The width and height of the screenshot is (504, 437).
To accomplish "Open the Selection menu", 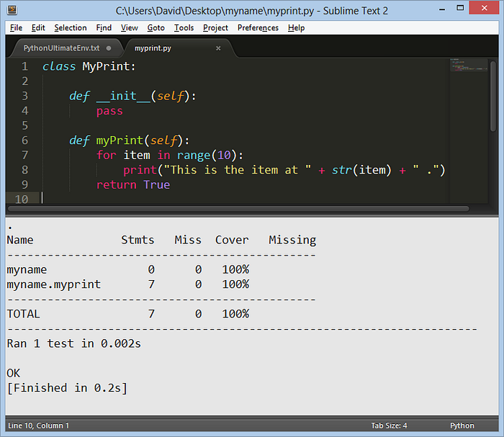I will coord(71,28).
